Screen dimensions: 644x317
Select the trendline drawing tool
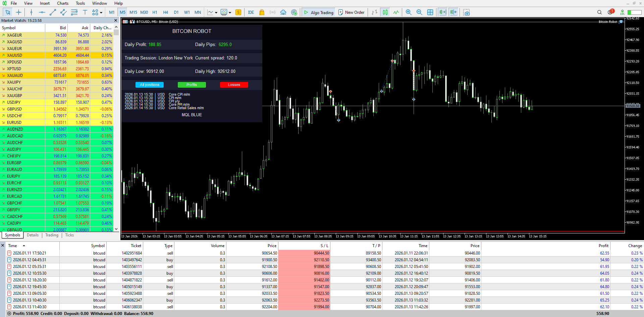point(53,12)
